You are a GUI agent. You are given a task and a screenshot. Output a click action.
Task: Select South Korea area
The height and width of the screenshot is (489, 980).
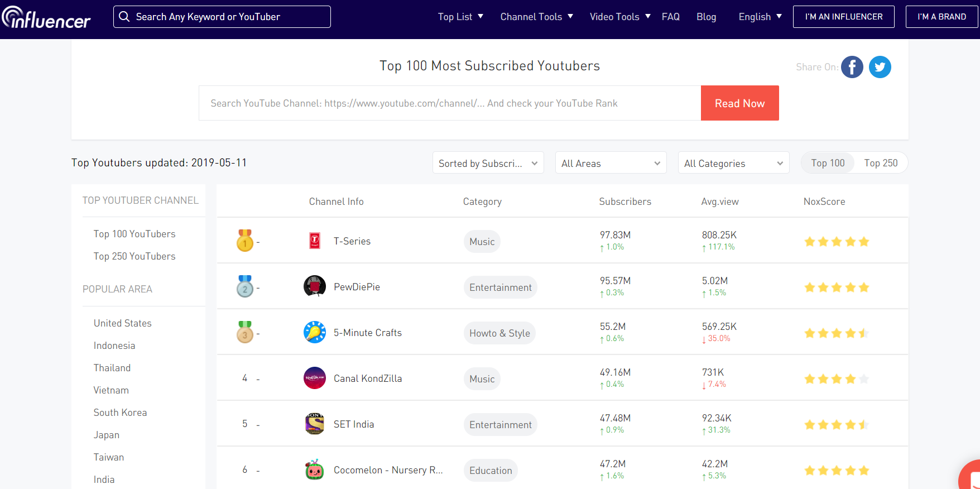(x=120, y=413)
